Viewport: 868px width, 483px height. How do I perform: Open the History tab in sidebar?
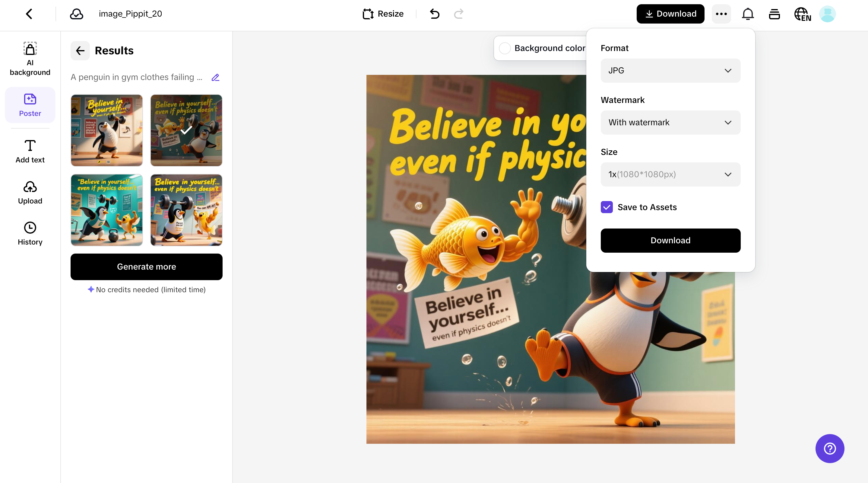[x=30, y=233]
